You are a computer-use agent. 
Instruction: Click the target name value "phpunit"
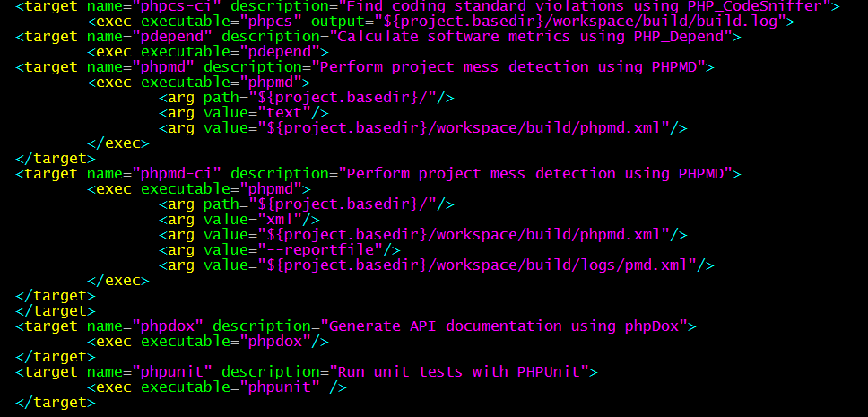pyautogui.click(x=172, y=371)
